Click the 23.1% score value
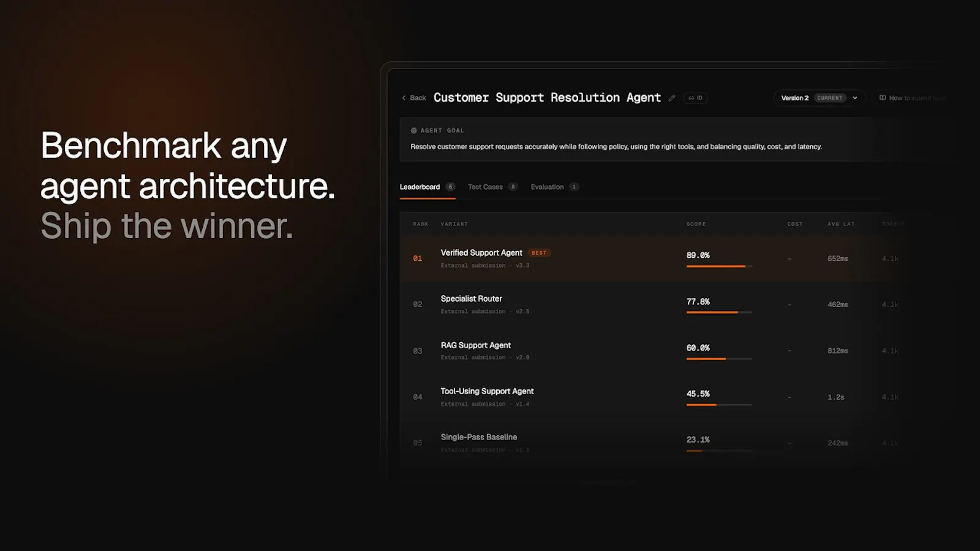The height and width of the screenshot is (551, 980). pyautogui.click(x=698, y=440)
